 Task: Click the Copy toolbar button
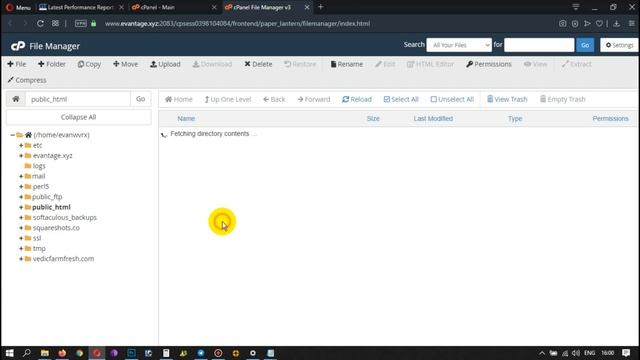tap(89, 64)
